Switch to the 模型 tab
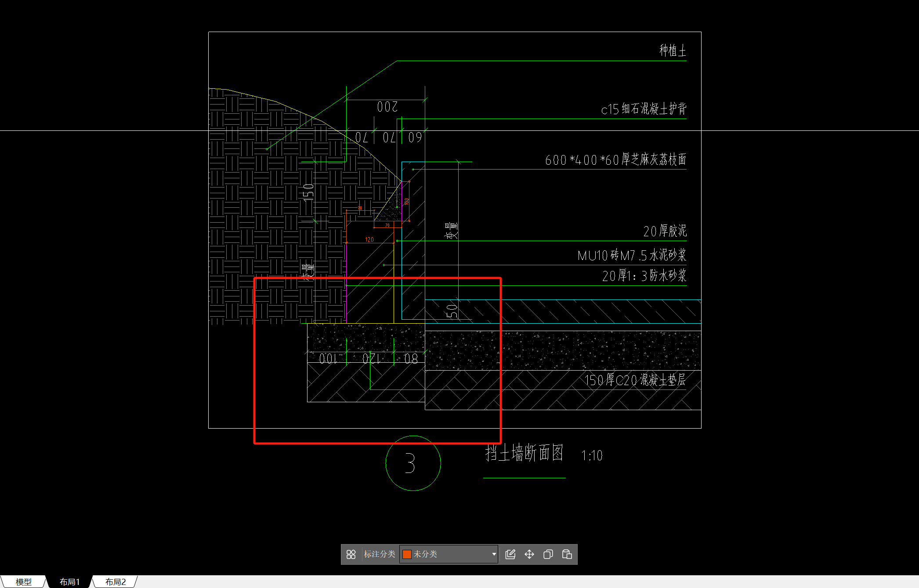 (23, 582)
